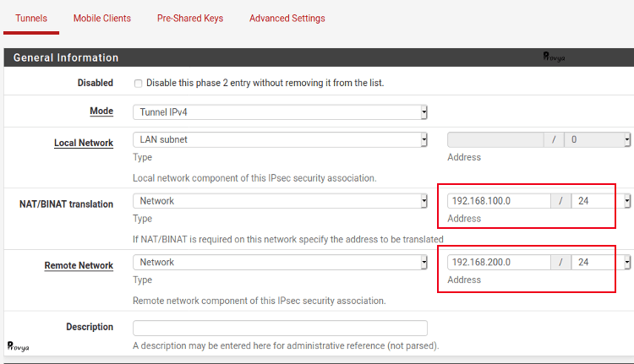Click the Remote Network address field 192.168.200.0
This screenshot has height=364, width=634.
click(499, 262)
